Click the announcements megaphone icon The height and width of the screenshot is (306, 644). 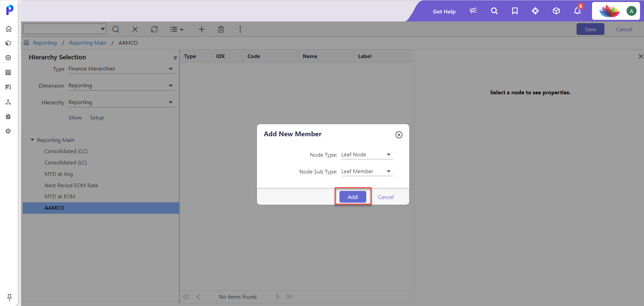click(x=473, y=11)
